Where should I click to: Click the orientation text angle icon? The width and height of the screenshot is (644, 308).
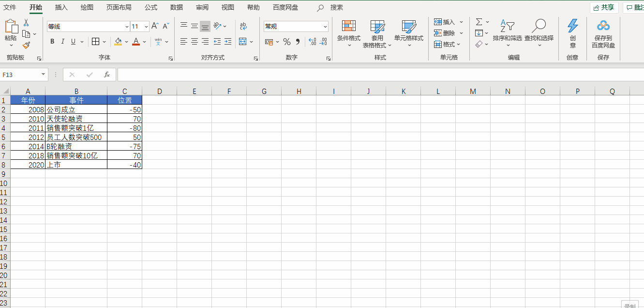(x=217, y=26)
